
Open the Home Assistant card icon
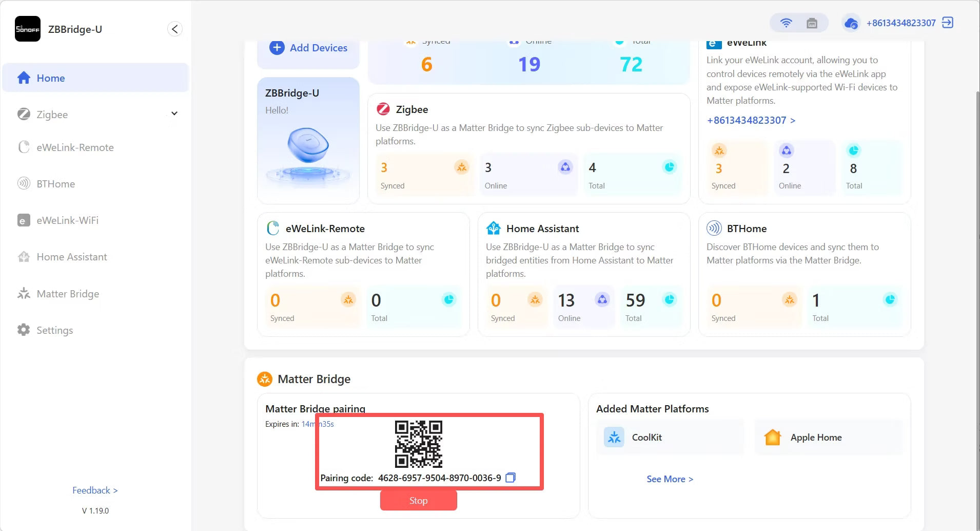coord(493,228)
